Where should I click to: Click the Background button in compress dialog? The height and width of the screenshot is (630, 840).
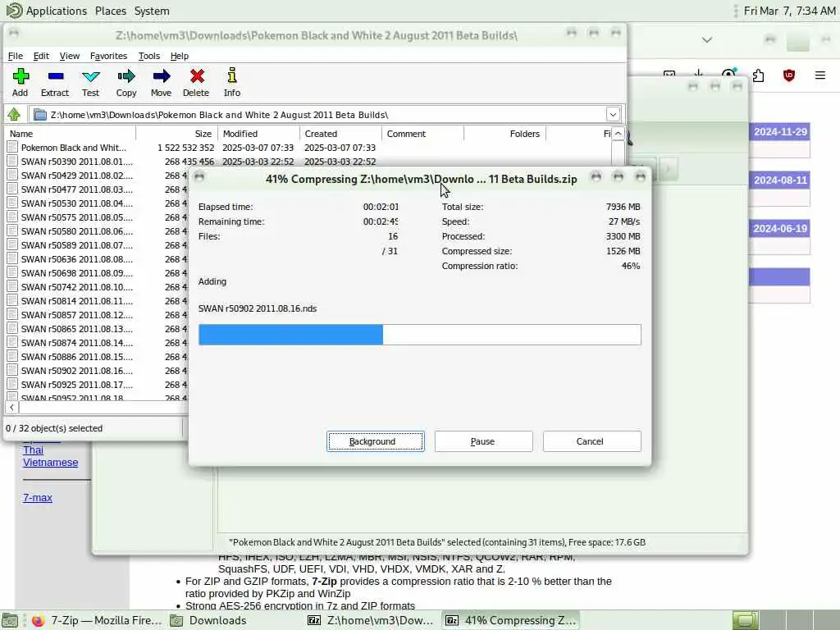(x=376, y=441)
